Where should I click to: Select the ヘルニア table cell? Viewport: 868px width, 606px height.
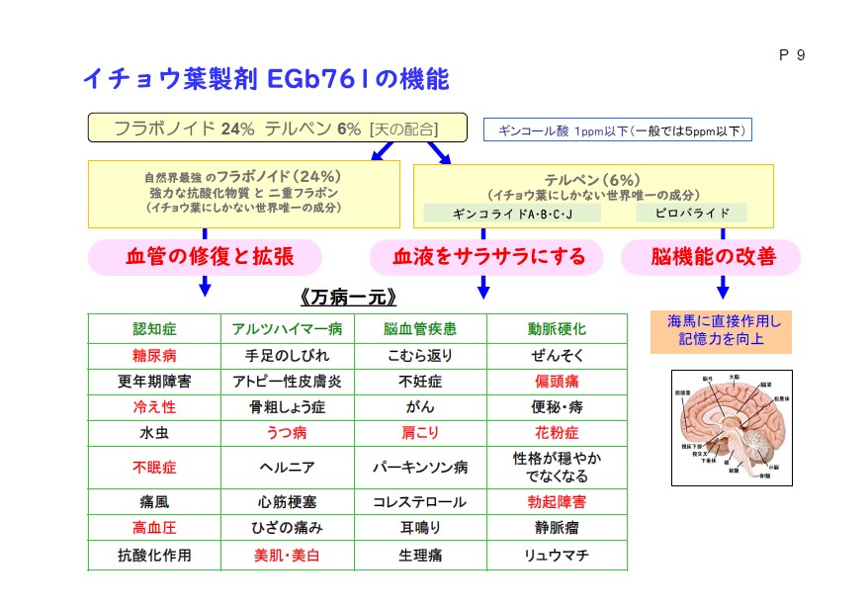point(288,468)
